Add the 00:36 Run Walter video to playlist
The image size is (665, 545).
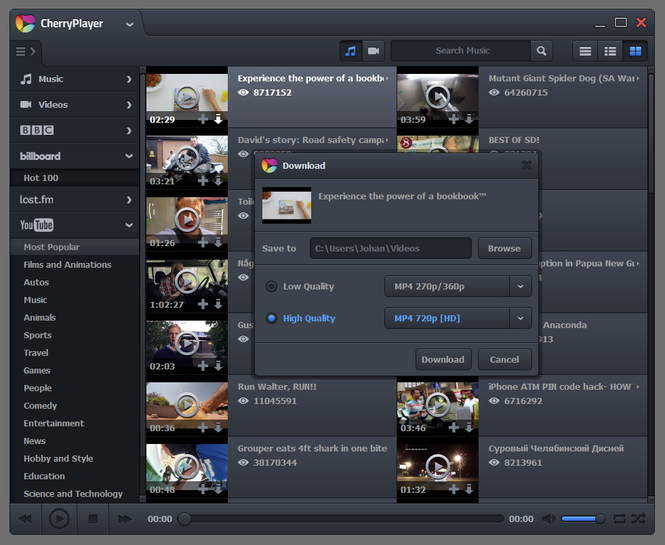[203, 428]
